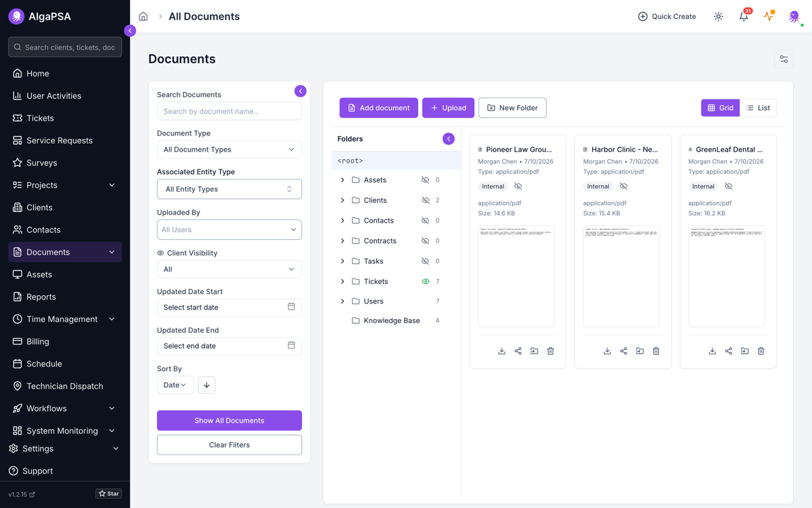Viewport: 812px width, 508px height.
Task: Toggle visibility of the Tickets folder
Action: 426,281
